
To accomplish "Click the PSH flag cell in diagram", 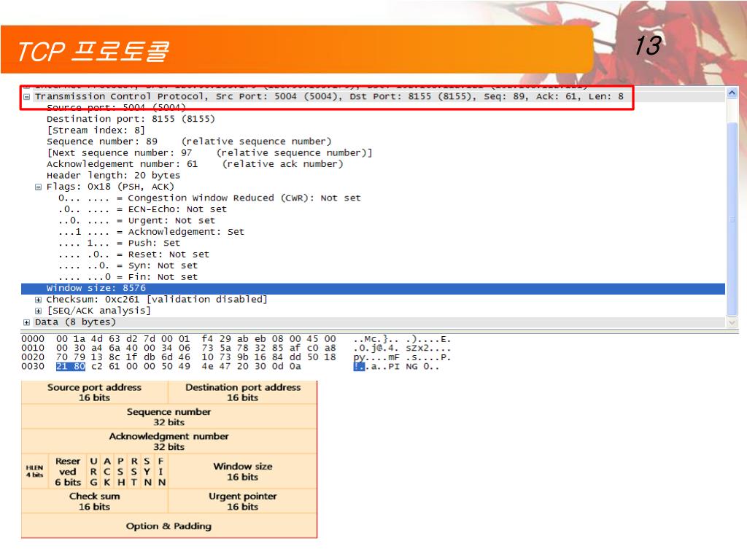I will click(x=121, y=472).
